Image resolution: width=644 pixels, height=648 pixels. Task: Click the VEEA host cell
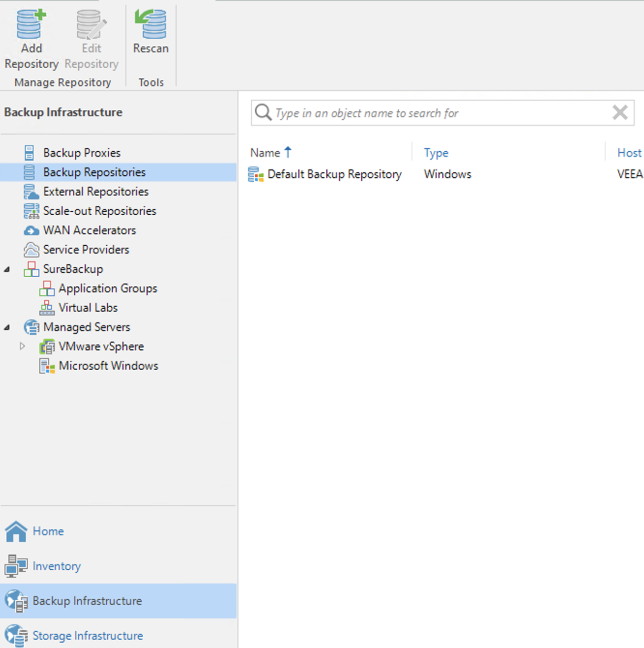click(x=630, y=174)
